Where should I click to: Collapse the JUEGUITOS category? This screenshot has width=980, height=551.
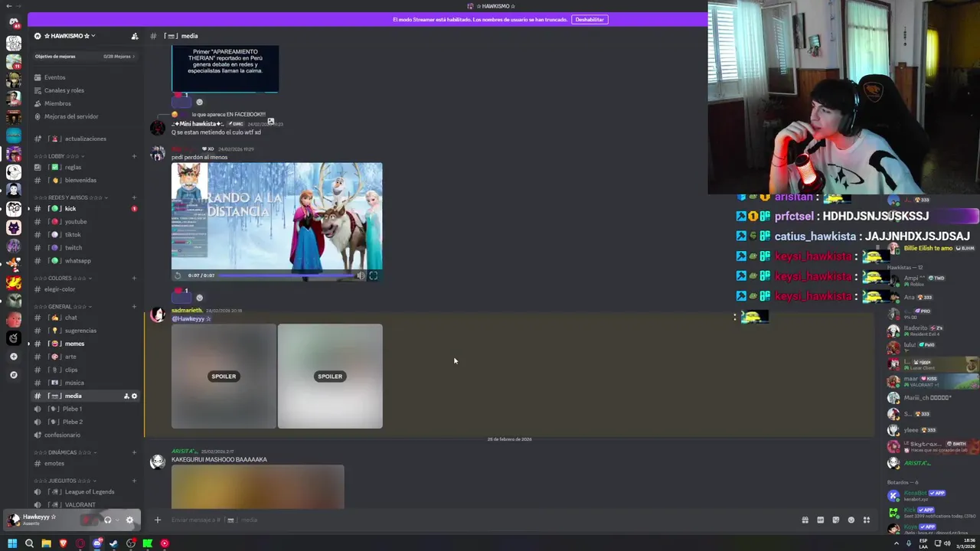pyautogui.click(x=65, y=481)
